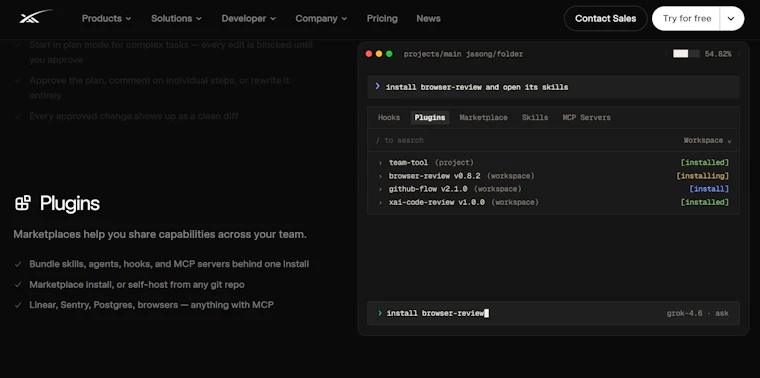Viewport: 760px width, 378px height.
Task: Click the 'Approve the plan, comment' bullet text
Action: [159, 88]
